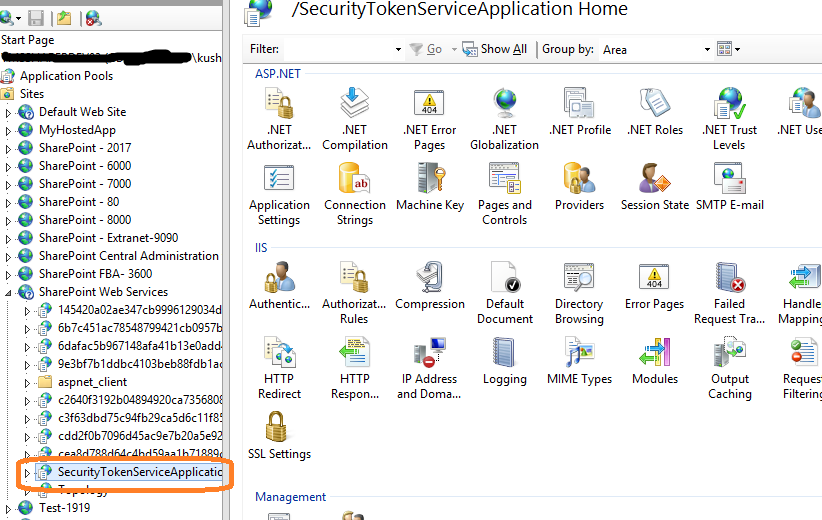
Task: Open .NET Compilation feature
Action: pyautogui.click(x=355, y=119)
